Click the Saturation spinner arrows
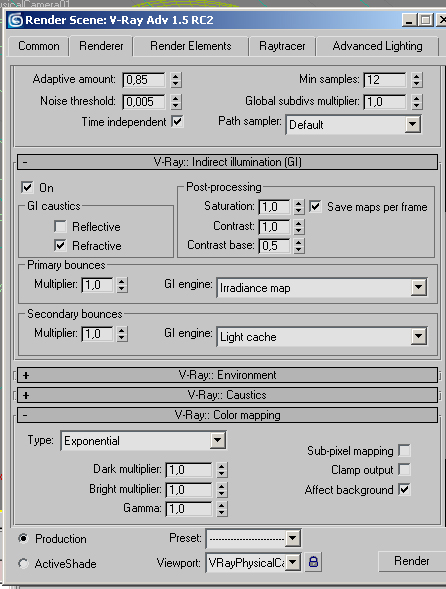Screen dimensions: 446x589 [298, 207]
